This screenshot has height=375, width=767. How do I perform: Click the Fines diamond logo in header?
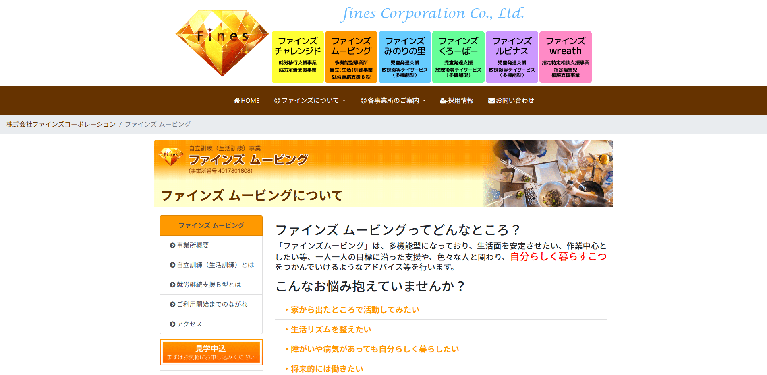222,43
